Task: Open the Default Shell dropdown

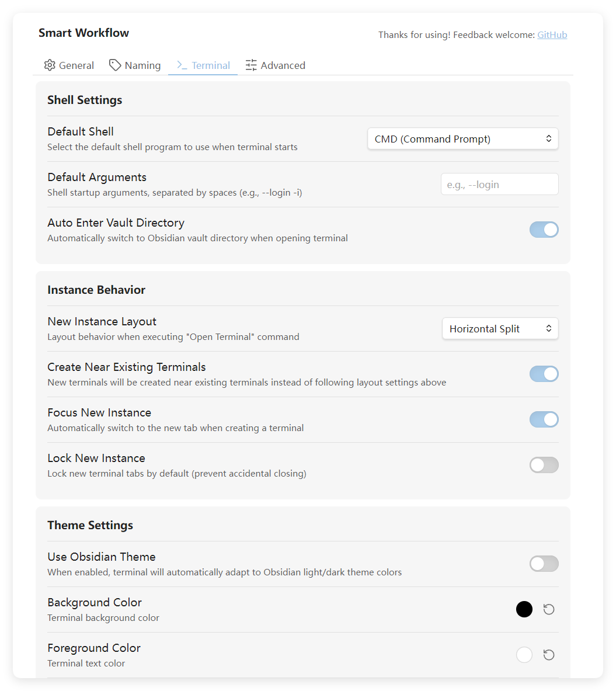Action: pos(462,139)
